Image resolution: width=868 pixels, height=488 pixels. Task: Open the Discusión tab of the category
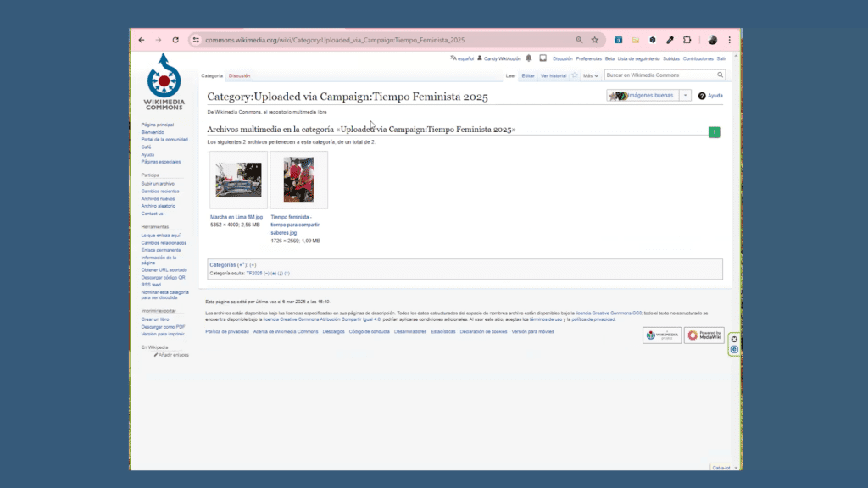coord(240,75)
